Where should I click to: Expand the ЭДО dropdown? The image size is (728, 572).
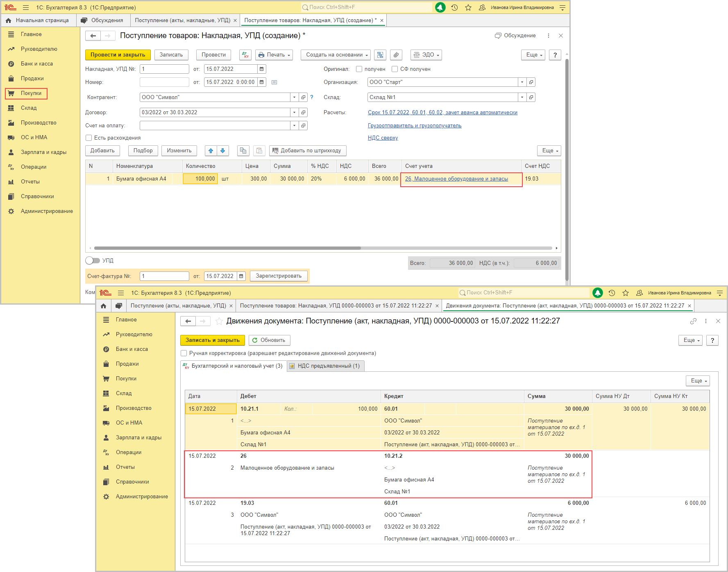pyautogui.click(x=426, y=55)
